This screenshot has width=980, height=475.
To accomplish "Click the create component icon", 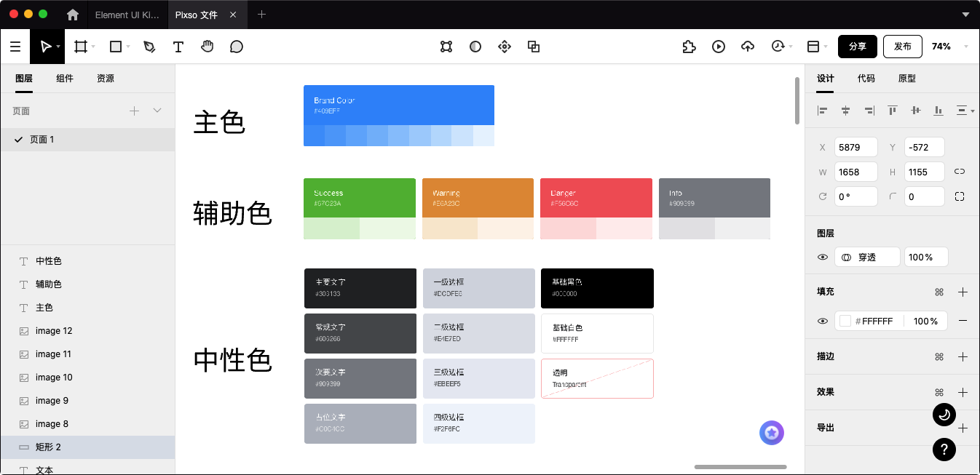I will point(505,47).
